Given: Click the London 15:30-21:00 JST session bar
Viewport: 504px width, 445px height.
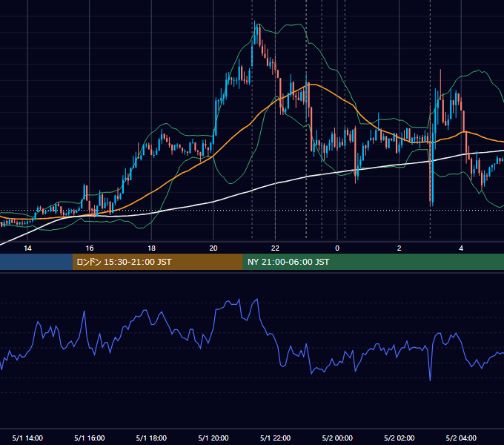Looking at the screenshot, I should click(x=157, y=262).
